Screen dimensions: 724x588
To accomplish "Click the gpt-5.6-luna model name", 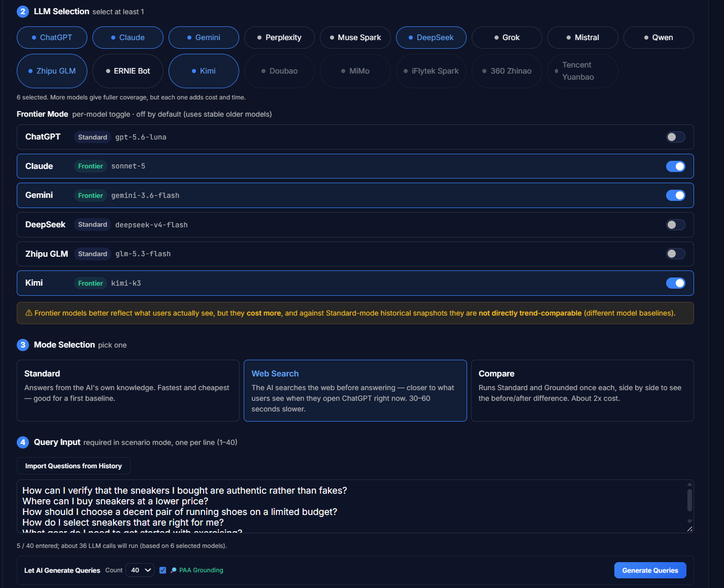I will [x=141, y=137].
